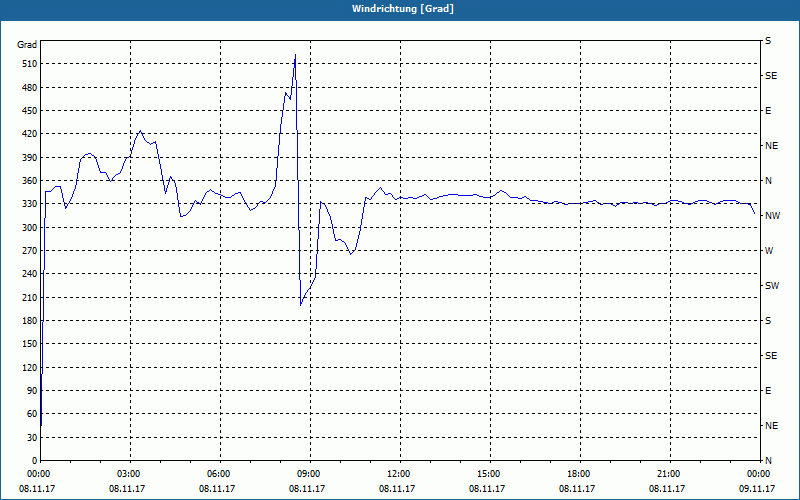Click the 60 y-axis value
Viewport: 800px width, 500px height.
[33, 414]
